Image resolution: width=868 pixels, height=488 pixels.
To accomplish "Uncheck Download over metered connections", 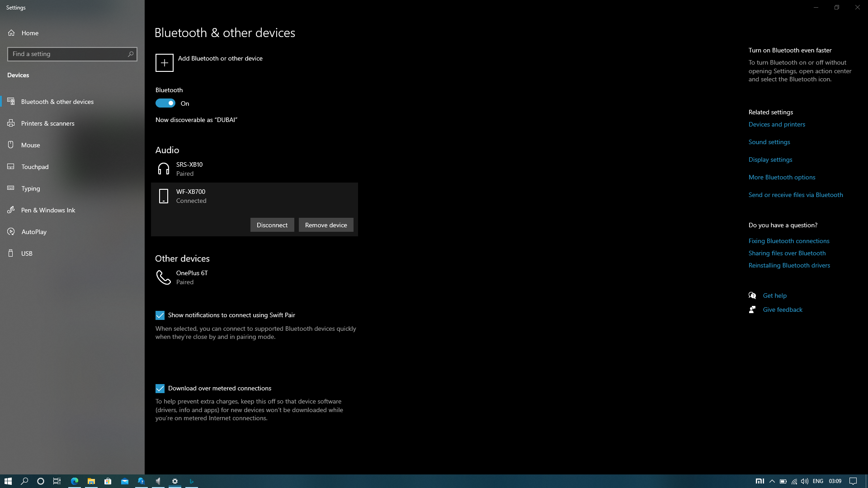I will click(160, 389).
